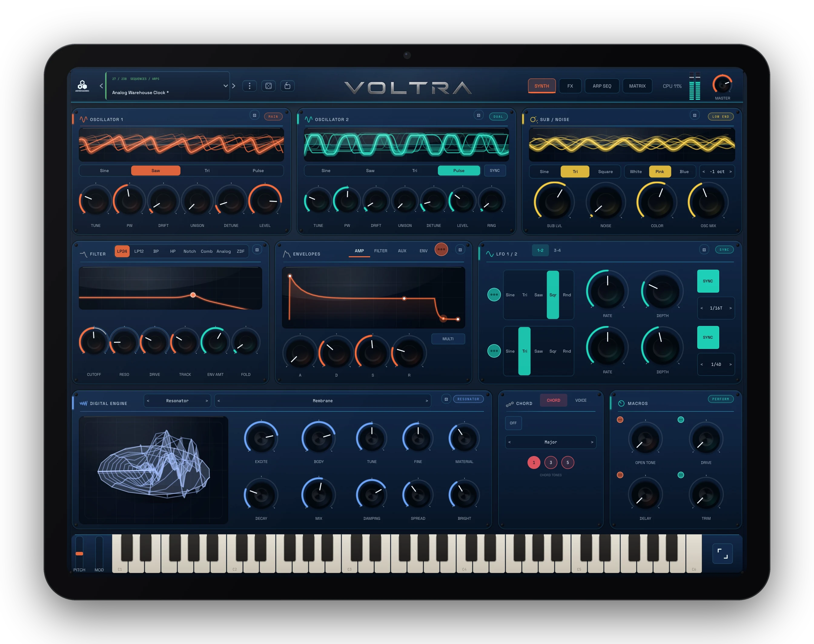Switch to the MATRIX tab

pos(637,86)
